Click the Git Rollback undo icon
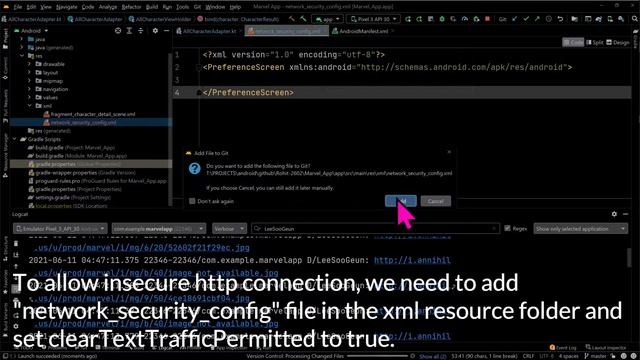The height and width of the screenshot is (360, 640). [x=560, y=19]
